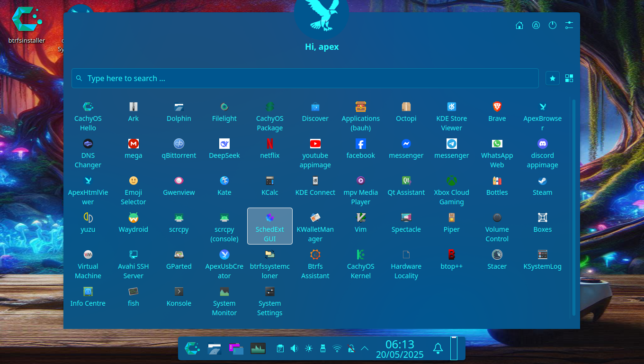
Task: Open System Settings from the app grid
Action: pyautogui.click(x=270, y=301)
